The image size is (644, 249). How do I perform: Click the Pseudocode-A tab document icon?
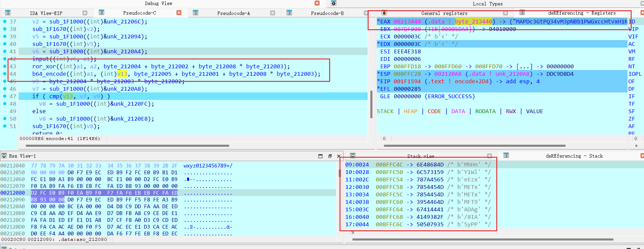[x=196, y=13]
